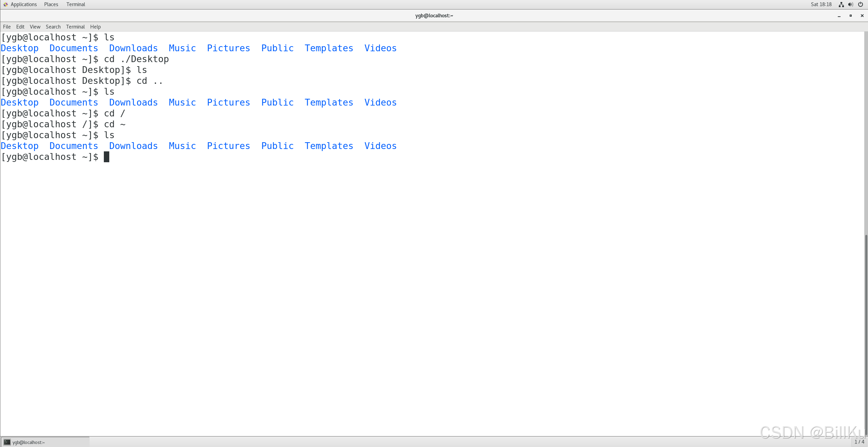Maximize the terminal window
The image size is (868, 447).
pyautogui.click(x=851, y=16)
